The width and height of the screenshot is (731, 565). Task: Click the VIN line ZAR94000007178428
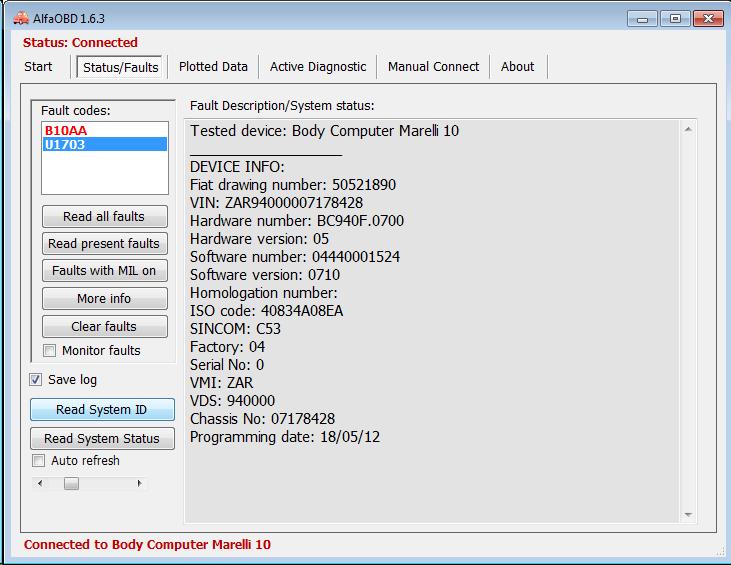tap(276, 203)
